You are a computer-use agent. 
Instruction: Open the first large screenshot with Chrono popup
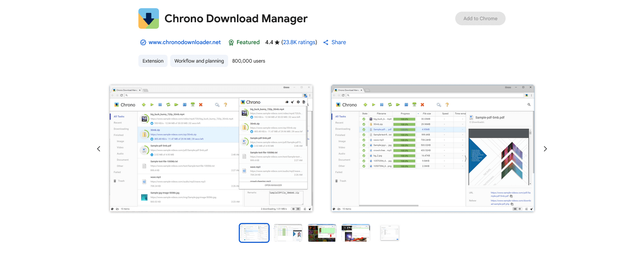coord(211,148)
